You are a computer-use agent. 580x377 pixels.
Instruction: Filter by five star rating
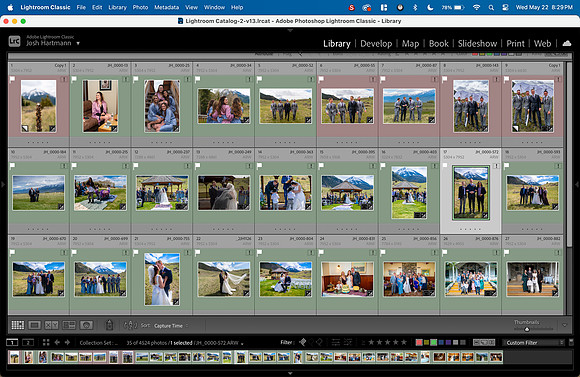tap(404, 342)
